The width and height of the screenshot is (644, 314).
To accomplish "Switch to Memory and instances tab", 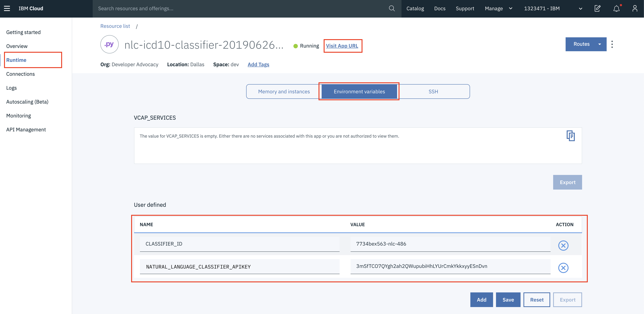I will point(284,91).
